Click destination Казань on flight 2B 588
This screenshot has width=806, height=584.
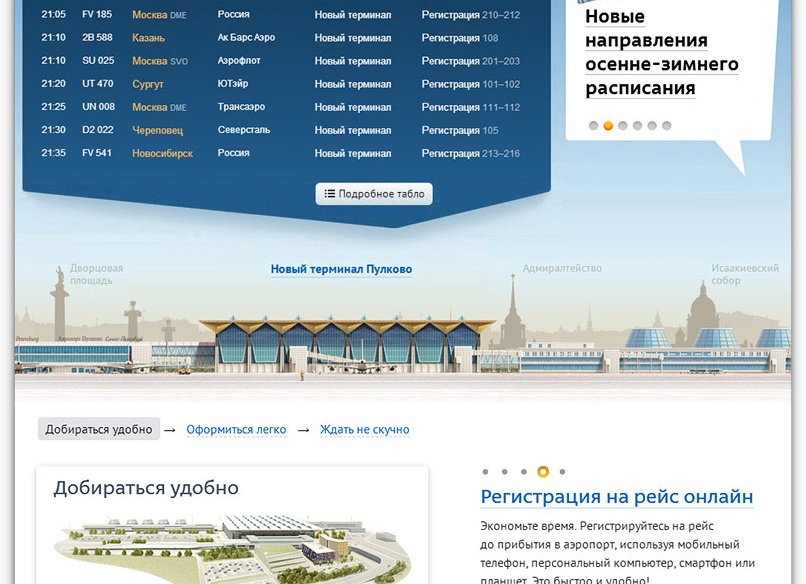(x=149, y=38)
